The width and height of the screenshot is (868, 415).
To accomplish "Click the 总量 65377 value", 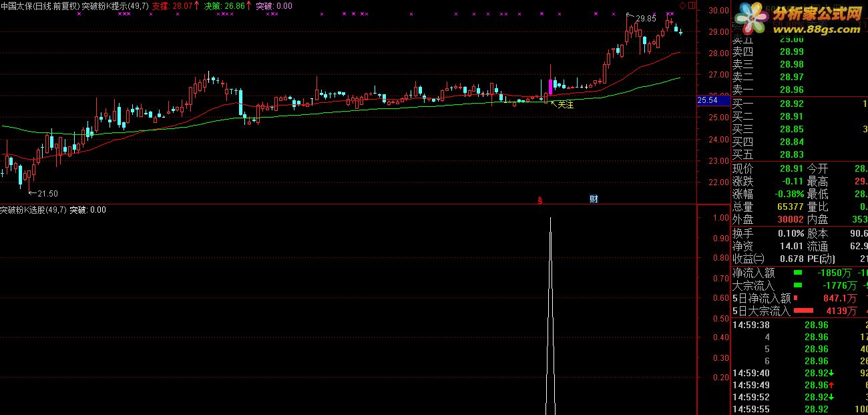I will 791,207.
